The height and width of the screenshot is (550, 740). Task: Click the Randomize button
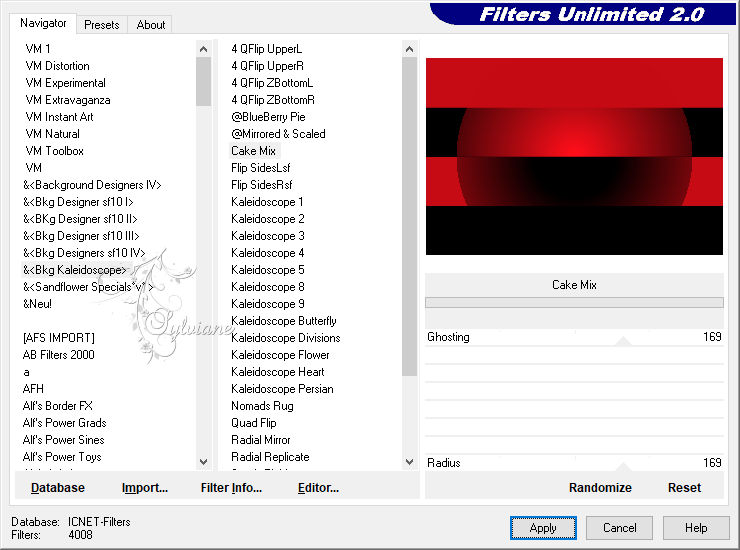tap(600, 488)
